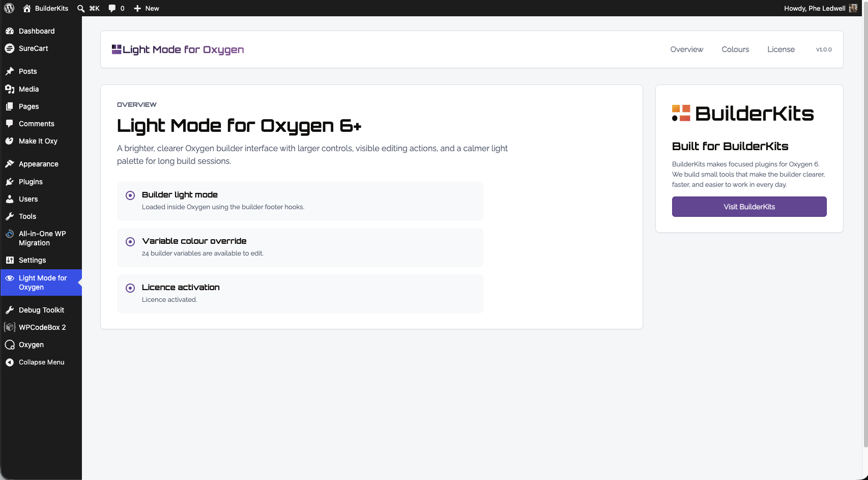Click the SureCart sidebar icon
Screen dimensions: 868x480
pyautogui.click(x=10, y=48)
